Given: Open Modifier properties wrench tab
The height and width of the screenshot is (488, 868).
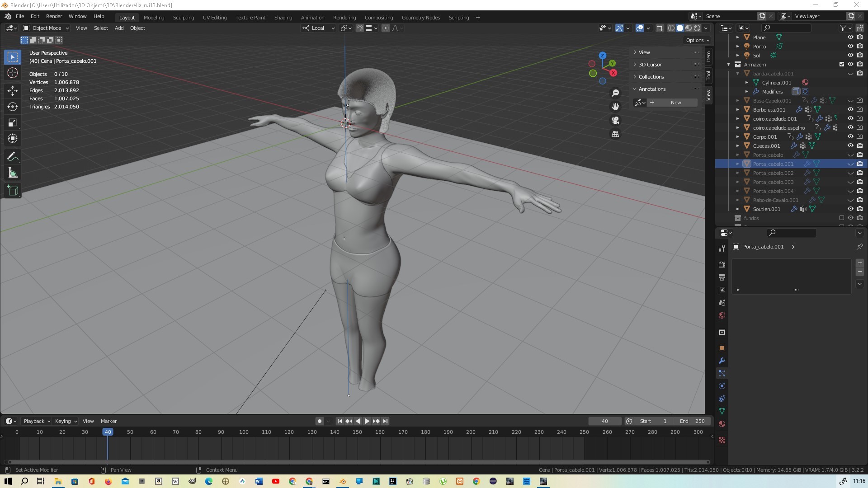Looking at the screenshot, I should coord(722,361).
